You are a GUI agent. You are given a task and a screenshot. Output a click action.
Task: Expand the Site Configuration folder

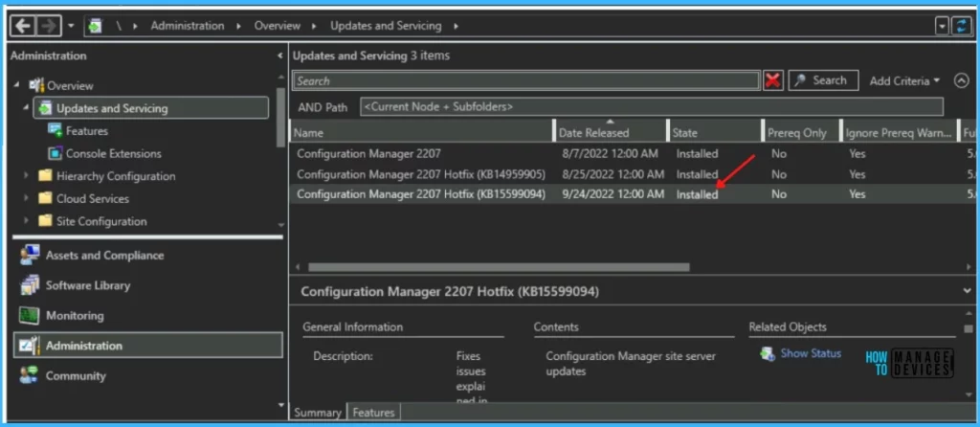(x=26, y=221)
